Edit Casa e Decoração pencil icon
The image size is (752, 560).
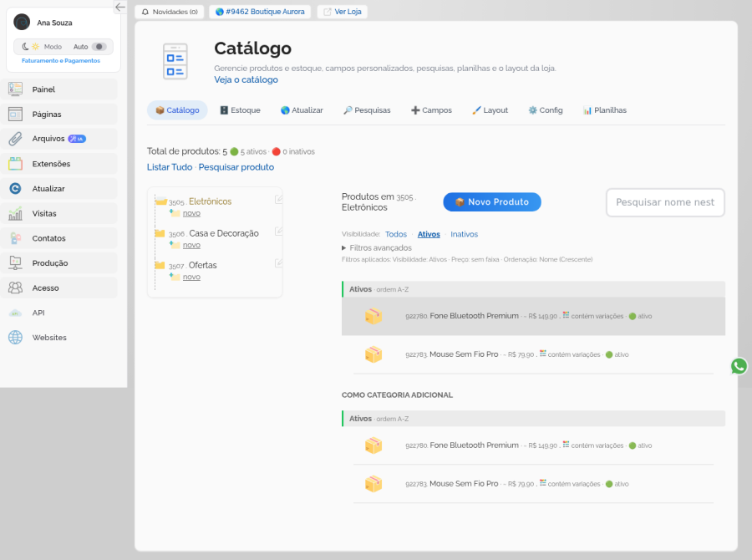pos(278,232)
